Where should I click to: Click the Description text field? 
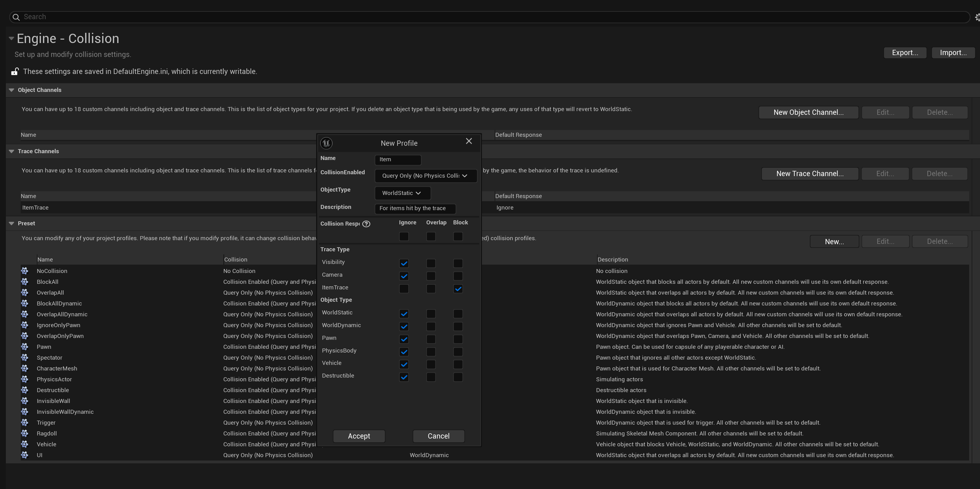tap(415, 209)
